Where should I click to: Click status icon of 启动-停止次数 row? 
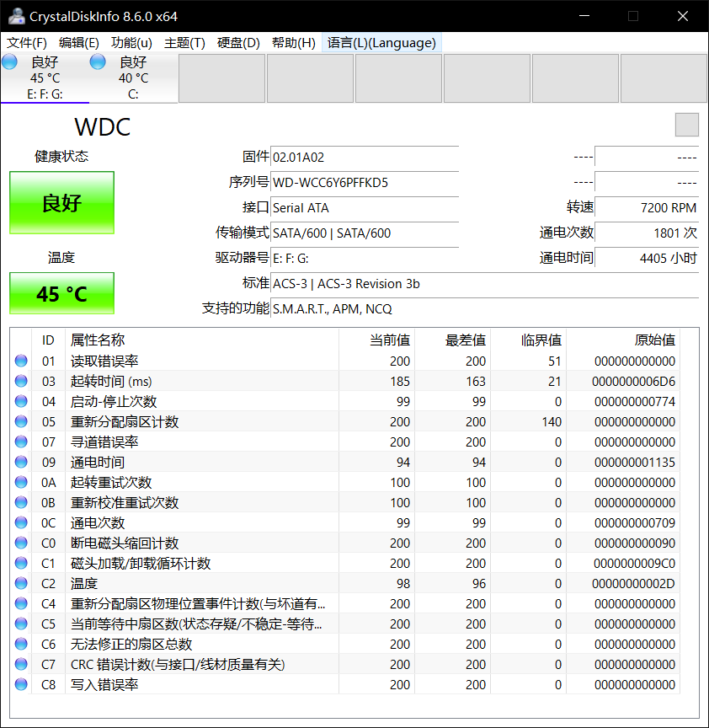(21, 401)
